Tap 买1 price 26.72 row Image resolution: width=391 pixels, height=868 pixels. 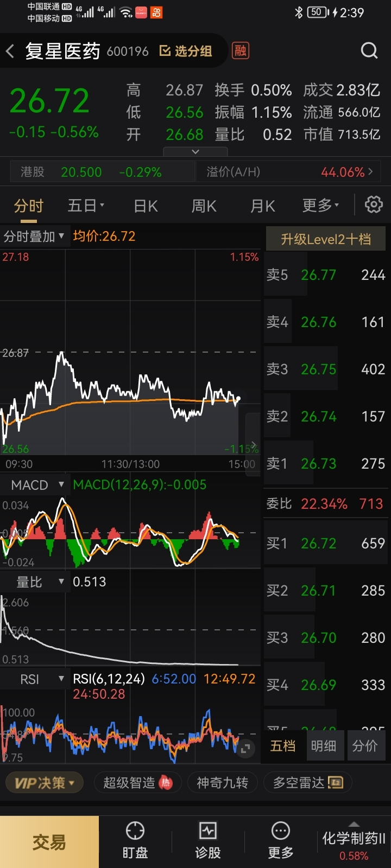pos(326,544)
